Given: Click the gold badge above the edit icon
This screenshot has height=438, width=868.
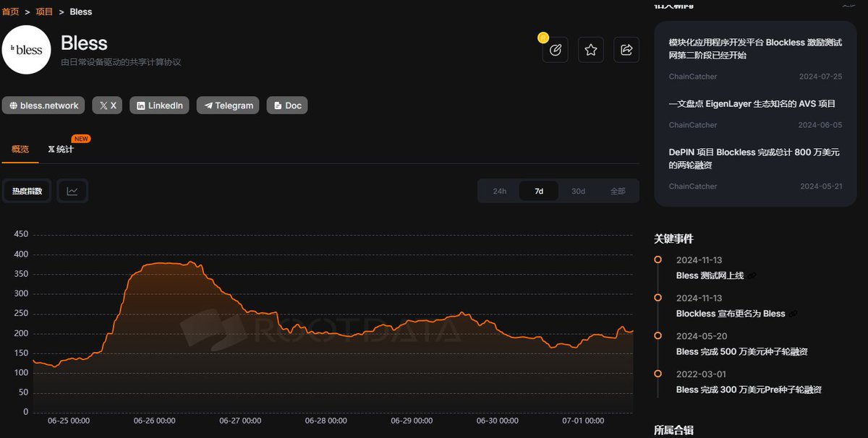Looking at the screenshot, I should point(543,37).
